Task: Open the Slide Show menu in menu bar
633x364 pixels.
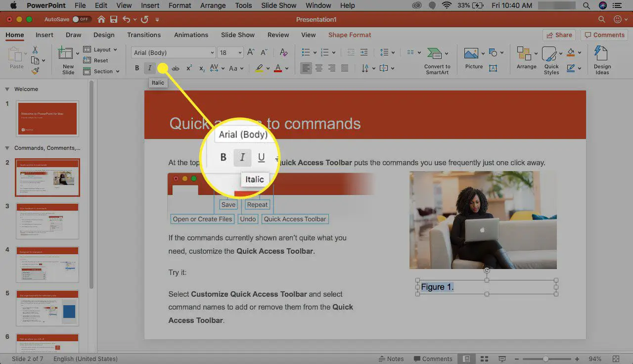Action: (278, 5)
